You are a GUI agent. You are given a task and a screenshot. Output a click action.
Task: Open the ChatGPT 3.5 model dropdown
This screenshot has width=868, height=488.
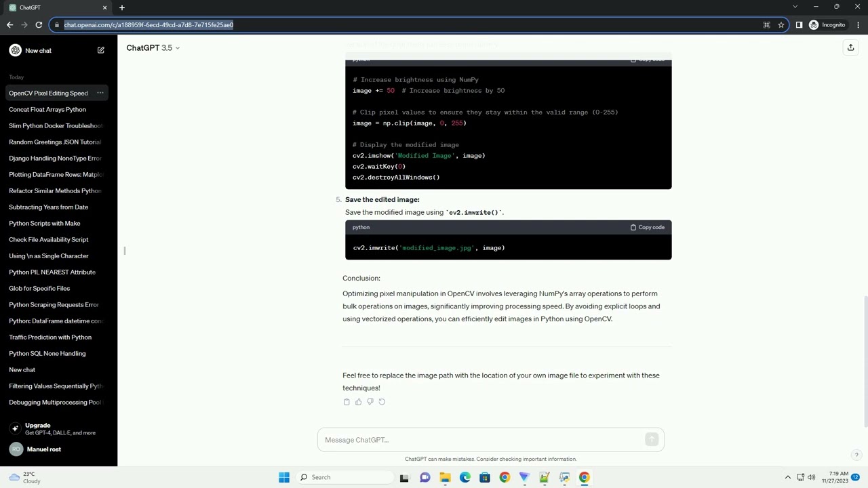coord(153,47)
